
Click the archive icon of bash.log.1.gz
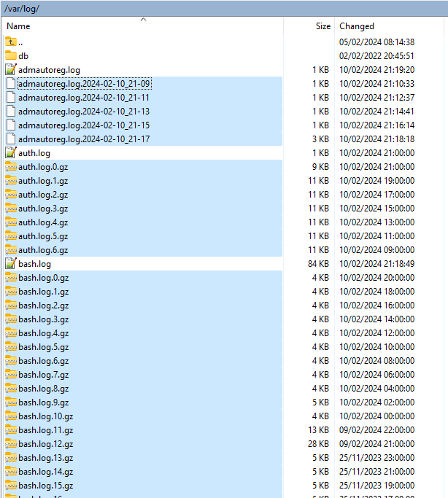pos(10,292)
